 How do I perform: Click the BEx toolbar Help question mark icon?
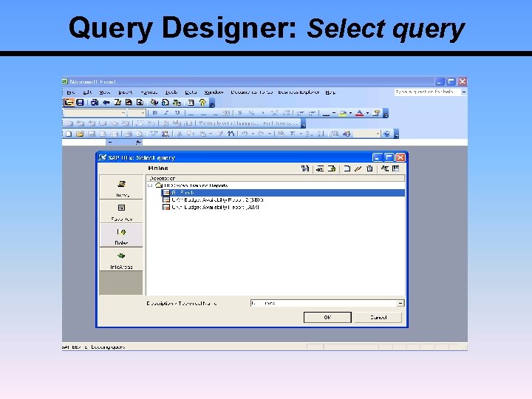pyautogui.click(x=202, y=103)
